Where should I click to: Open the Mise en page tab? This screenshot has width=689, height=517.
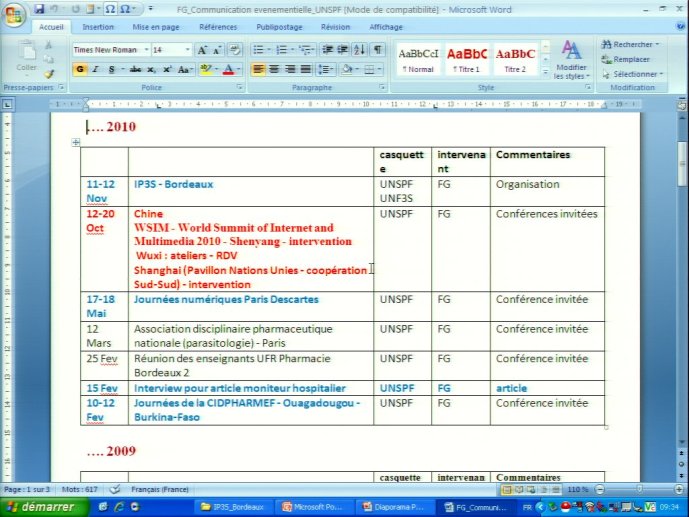pos(156,27)
